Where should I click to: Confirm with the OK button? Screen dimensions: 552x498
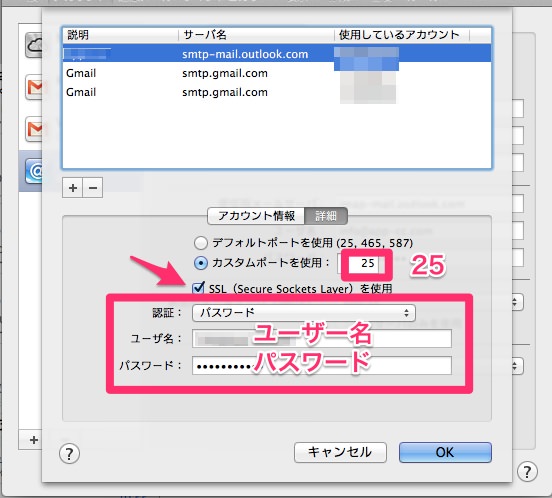(445, 452)
